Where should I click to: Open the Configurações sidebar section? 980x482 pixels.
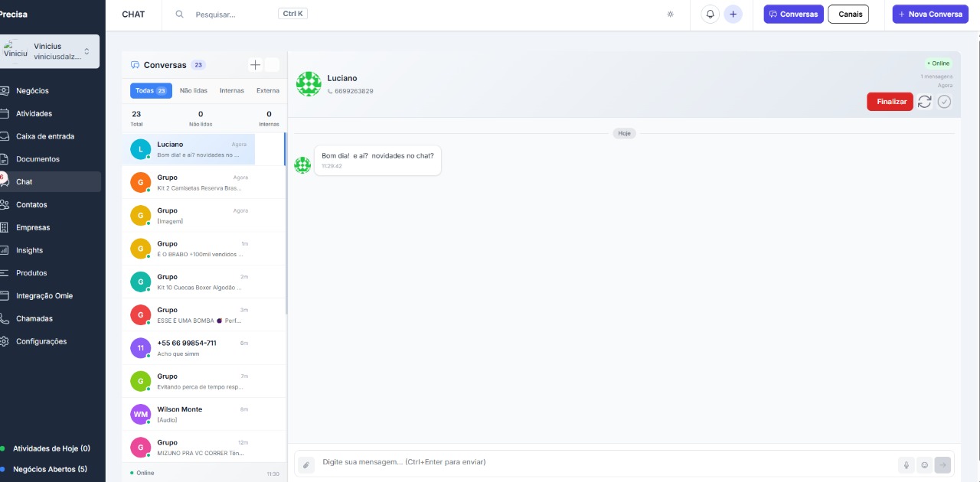[x=41, y=341]
